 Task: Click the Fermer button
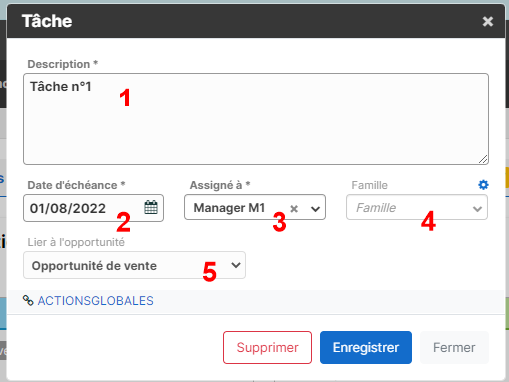point(454,347)
